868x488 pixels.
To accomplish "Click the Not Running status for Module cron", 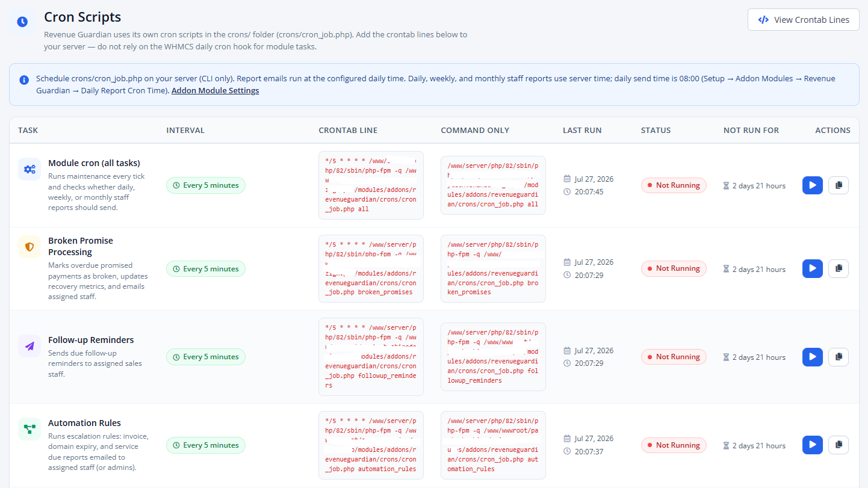I will (x=674, y=185).
